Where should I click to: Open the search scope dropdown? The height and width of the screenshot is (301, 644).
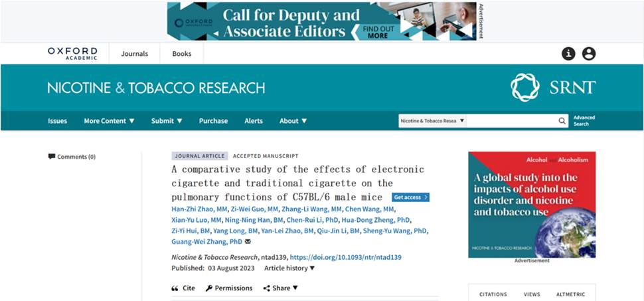(x=432, y=121)
